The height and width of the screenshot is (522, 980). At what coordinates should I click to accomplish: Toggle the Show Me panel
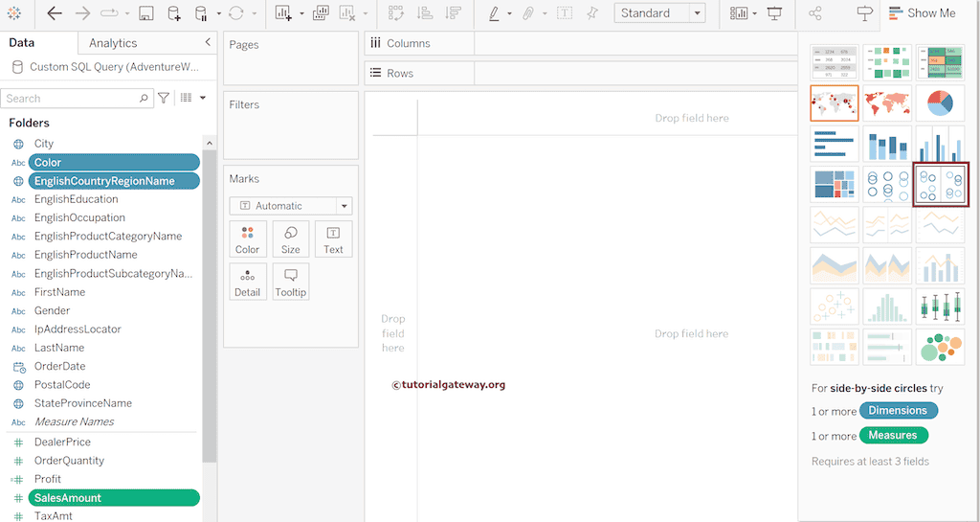point(921,13)
